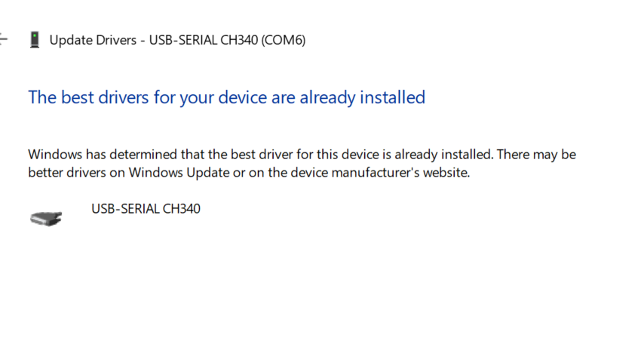
Task: Click "better drivers" in the second line
Action: tap(63, 173)
